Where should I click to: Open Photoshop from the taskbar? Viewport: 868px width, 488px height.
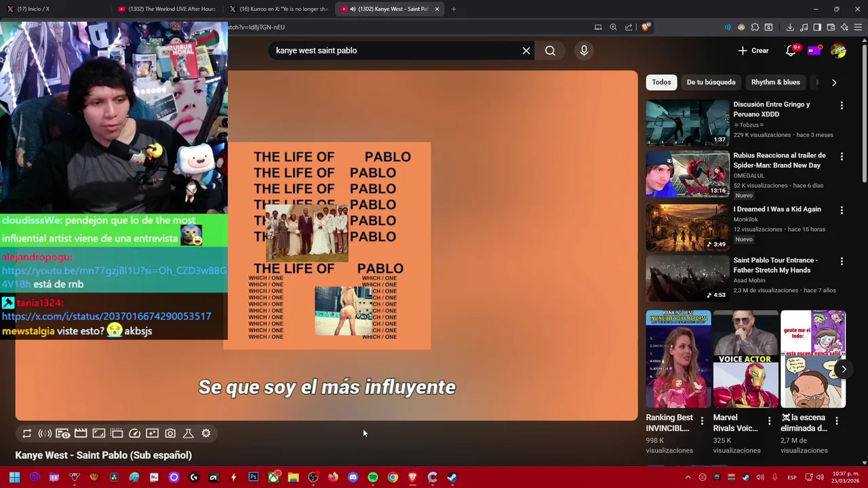[x=254, y=477]
